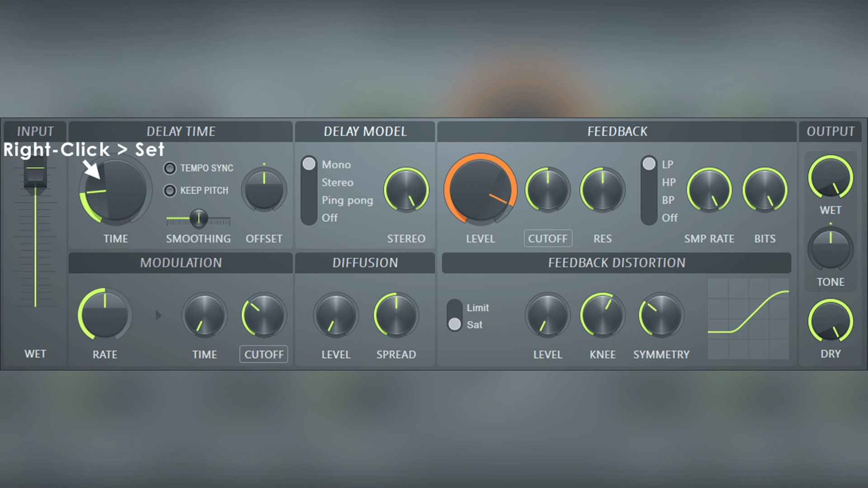Enable the TEMPO SYNC option

170,168
